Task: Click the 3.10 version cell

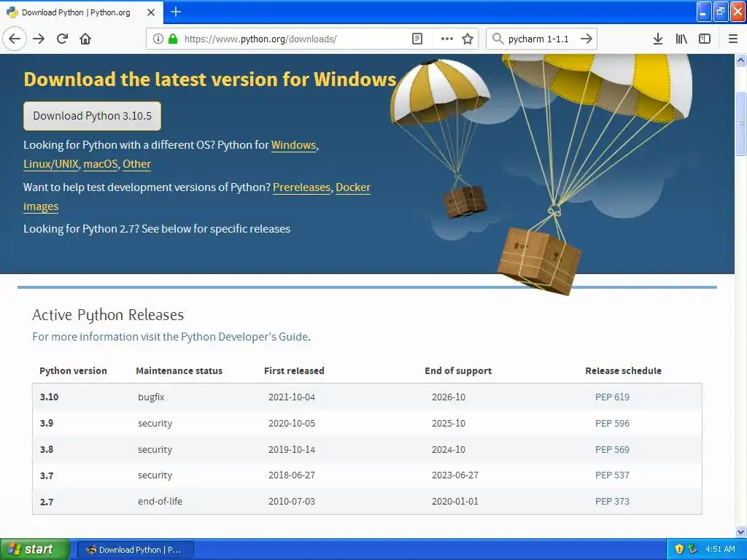Action: (x=49, y=397)
